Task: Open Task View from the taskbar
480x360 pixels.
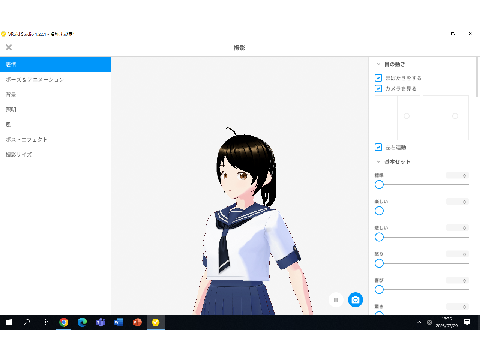Action: click(46, 322)
